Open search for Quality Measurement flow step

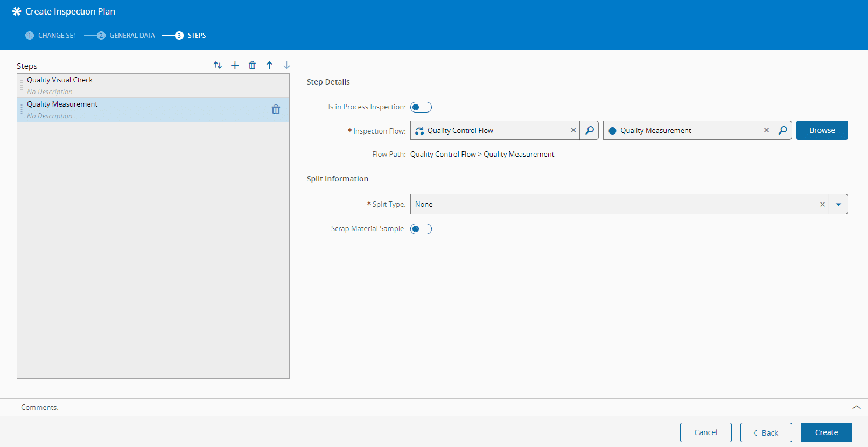point(782,130)
